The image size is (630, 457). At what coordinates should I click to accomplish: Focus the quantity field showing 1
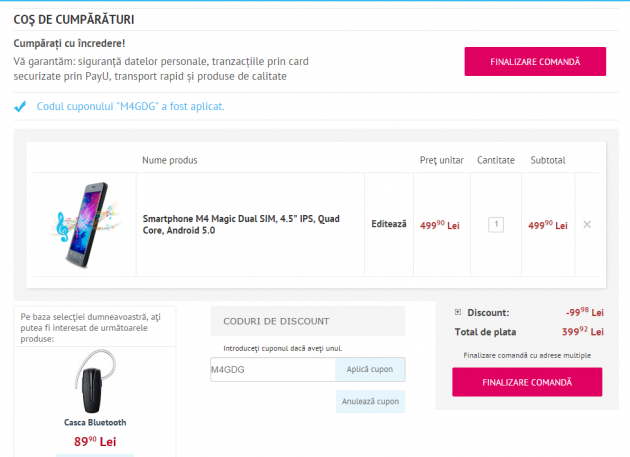coord(495,224)
